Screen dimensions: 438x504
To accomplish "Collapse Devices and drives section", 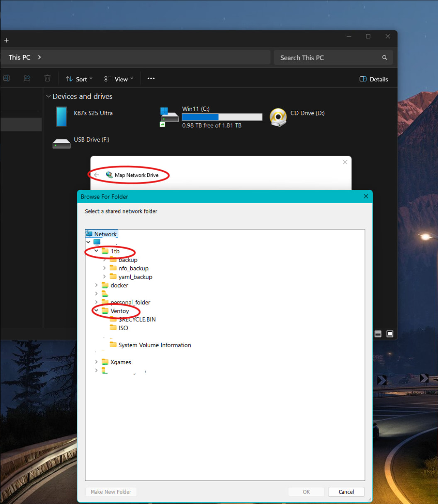I will tap(49, 96).
